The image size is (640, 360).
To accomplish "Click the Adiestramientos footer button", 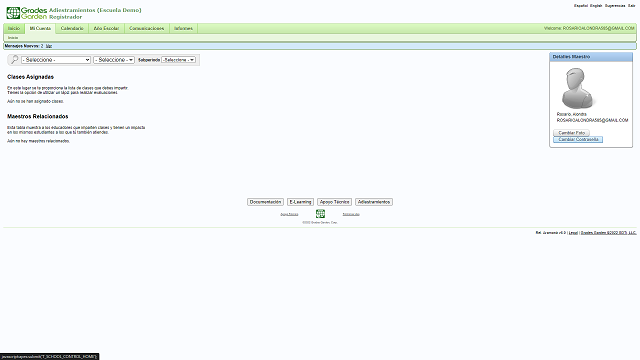I will (374, 202).
